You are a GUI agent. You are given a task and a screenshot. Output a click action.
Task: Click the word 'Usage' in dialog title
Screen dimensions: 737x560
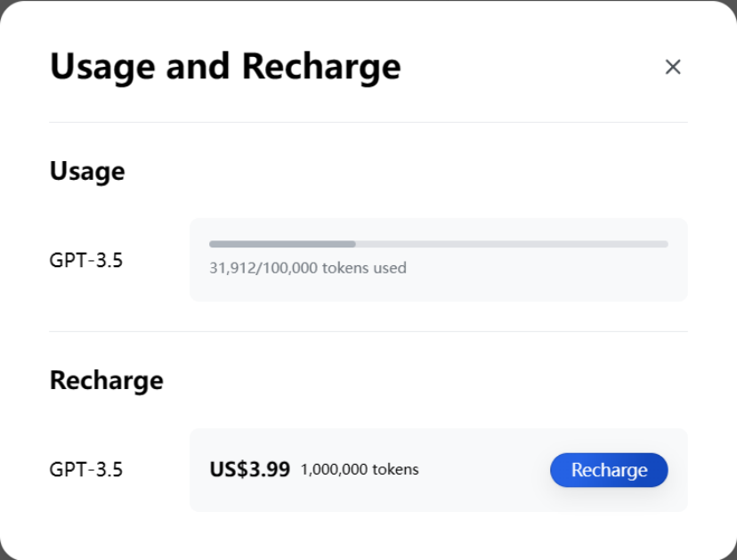(102, 67)
